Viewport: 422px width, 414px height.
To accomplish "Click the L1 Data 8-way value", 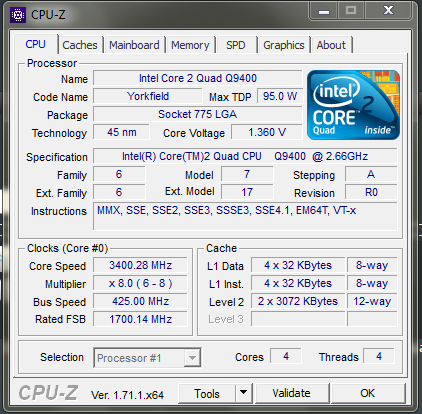I will (x=372, y=265).
